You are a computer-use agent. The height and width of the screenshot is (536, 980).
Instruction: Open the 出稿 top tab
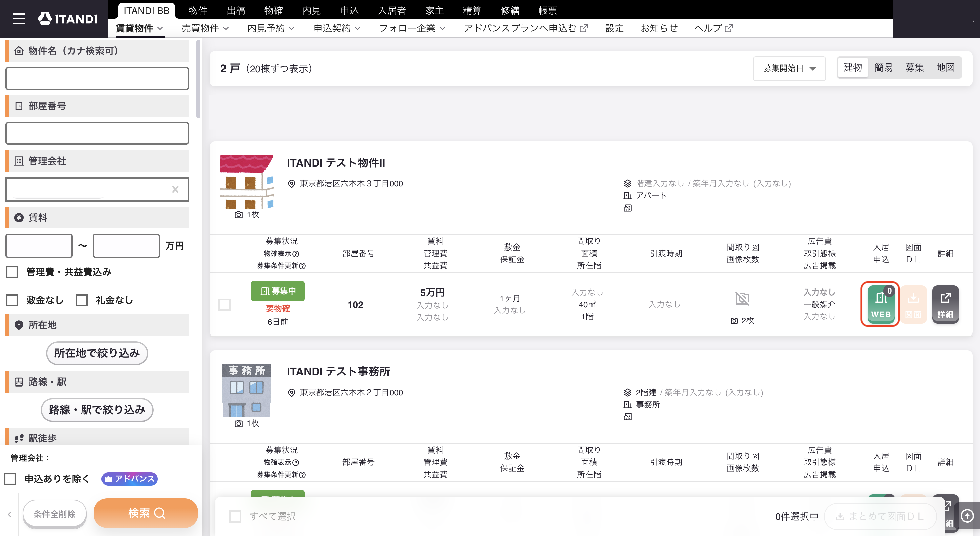tap(236, 10)
